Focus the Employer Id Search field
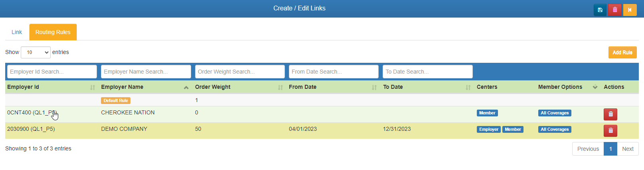The height and width of the screenshot is (170, 644). [x=52, y=72]
